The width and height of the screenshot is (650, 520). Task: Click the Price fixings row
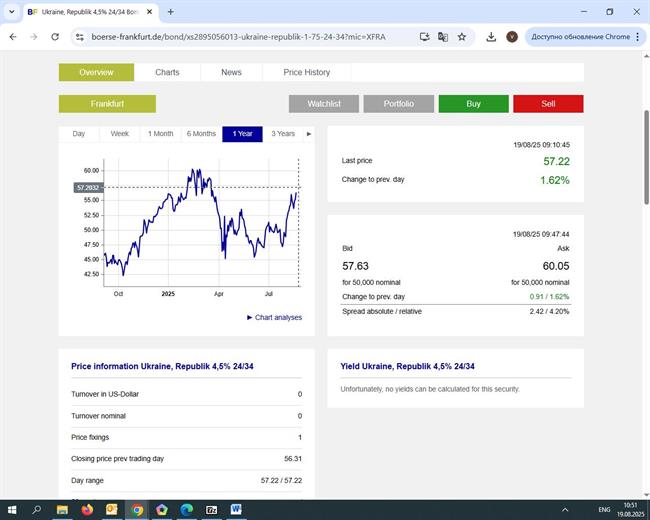[x=187, y=437]
